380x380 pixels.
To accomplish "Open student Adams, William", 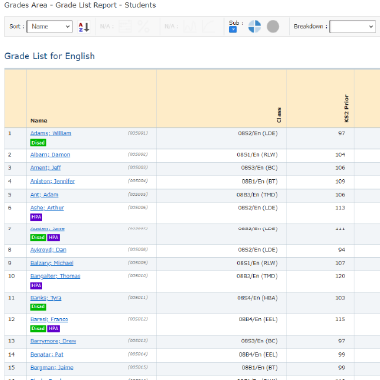I will tap(51, 133).
